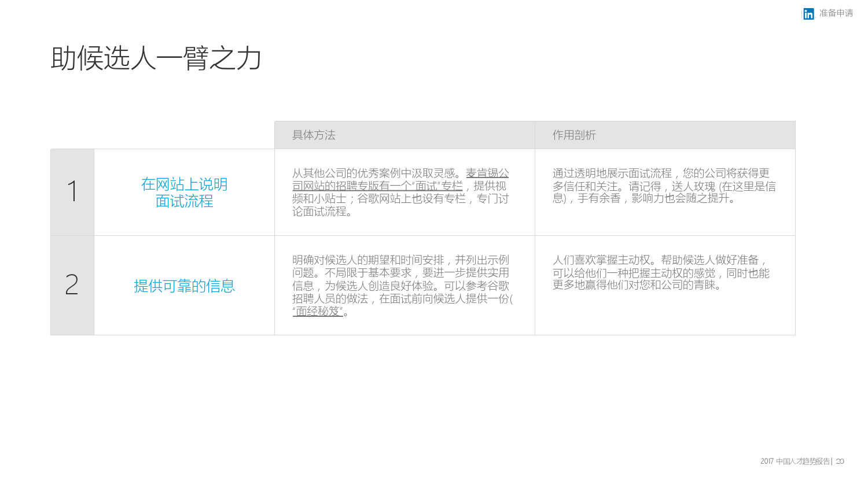Select the 具体方法 column header
This screenshot has height=488, width=868.
point(314,135)
